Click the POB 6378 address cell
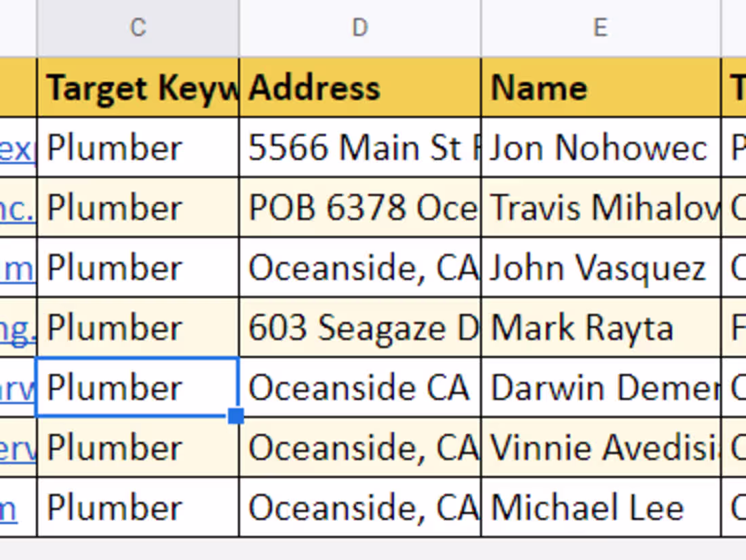Screen dimensions: 746x560 point(359,207)
